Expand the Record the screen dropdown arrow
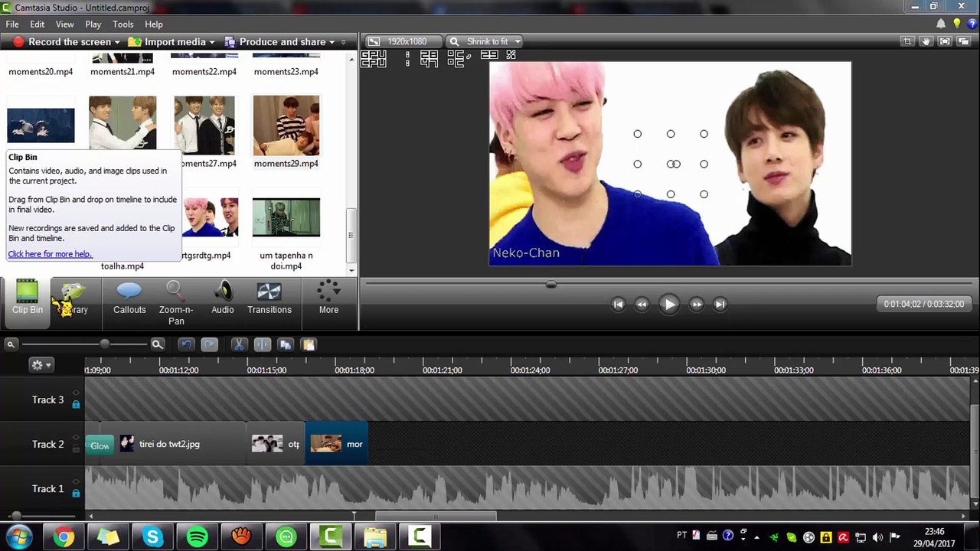 (117, 42)
